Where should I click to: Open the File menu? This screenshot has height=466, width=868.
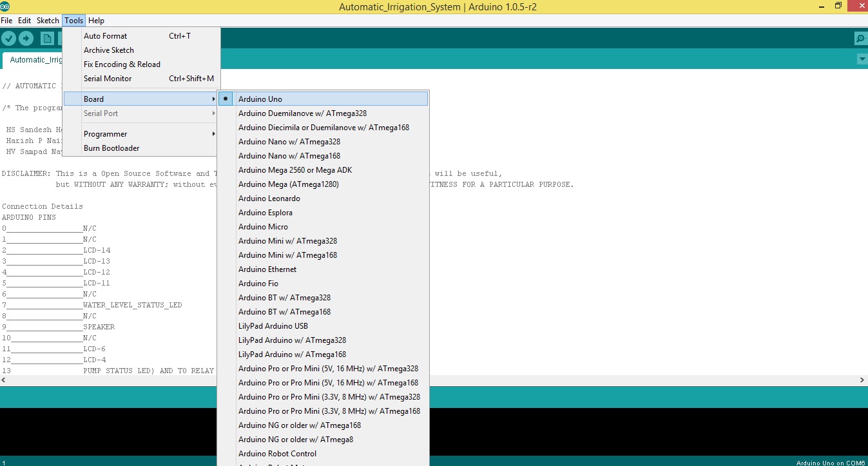(6, 21)
